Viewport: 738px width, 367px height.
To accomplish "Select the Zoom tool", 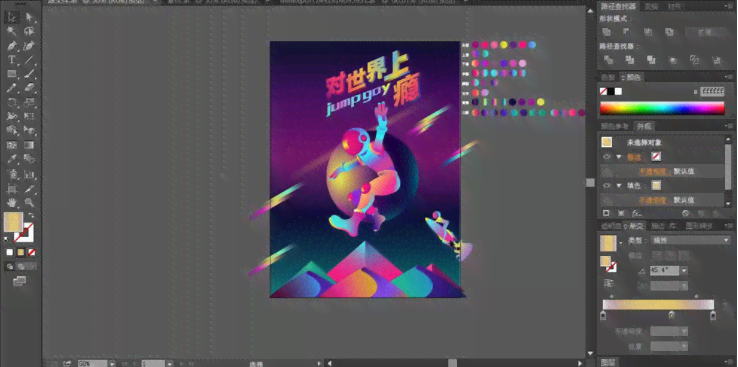I will pyautogui.click(x=29, y=203).
